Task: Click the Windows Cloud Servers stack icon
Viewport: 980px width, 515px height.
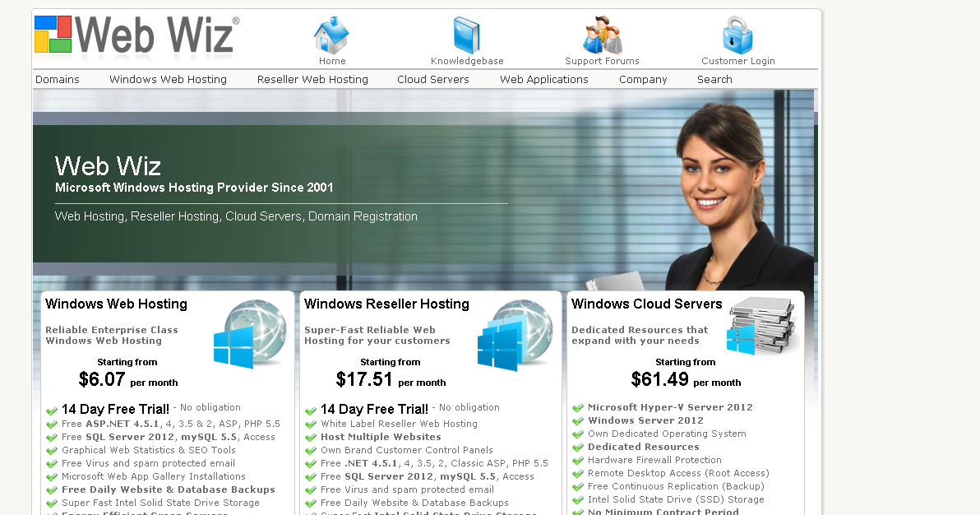Action: pyautogui.click(x=762, y=326)
